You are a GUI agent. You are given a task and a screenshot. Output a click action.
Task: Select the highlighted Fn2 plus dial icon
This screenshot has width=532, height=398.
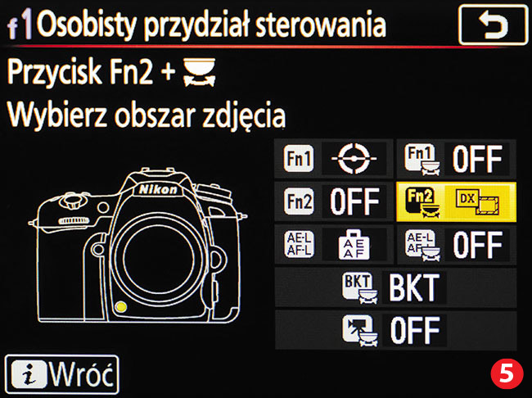coord(422,202)
